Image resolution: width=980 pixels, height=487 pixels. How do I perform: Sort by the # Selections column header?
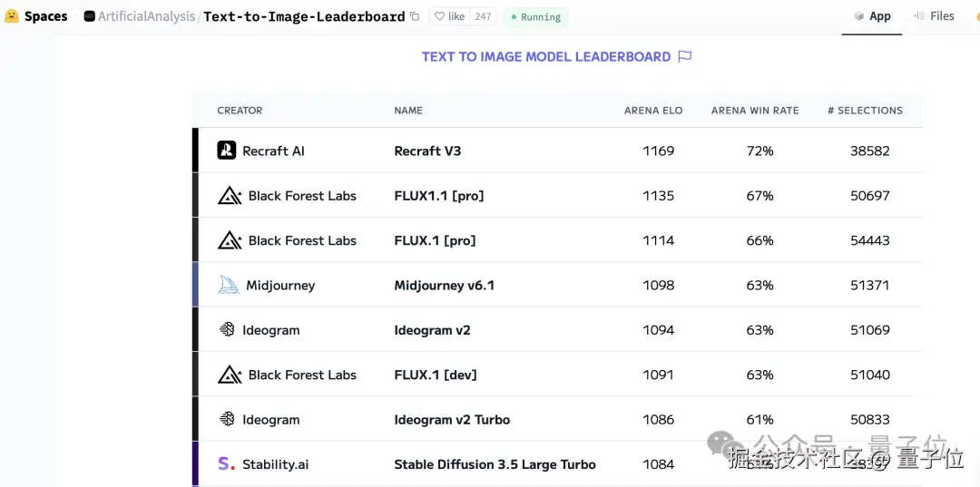coord(865,111)
